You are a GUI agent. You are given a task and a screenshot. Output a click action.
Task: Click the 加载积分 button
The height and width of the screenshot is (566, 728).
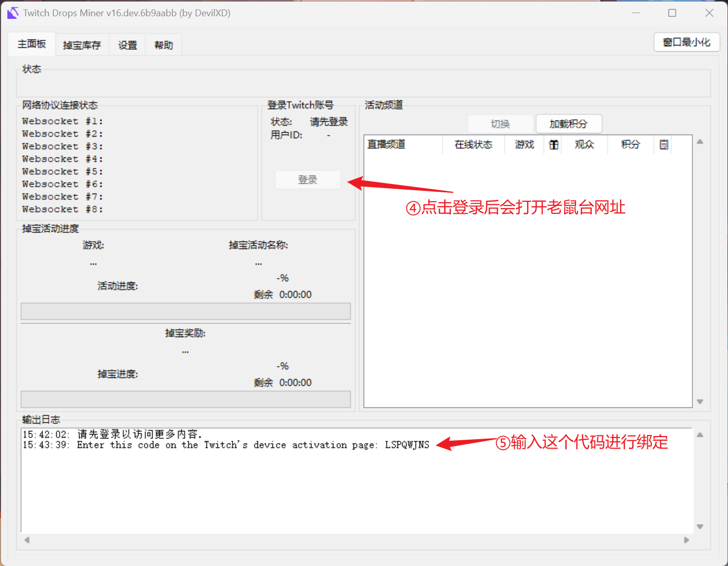(x=569, y=124)
